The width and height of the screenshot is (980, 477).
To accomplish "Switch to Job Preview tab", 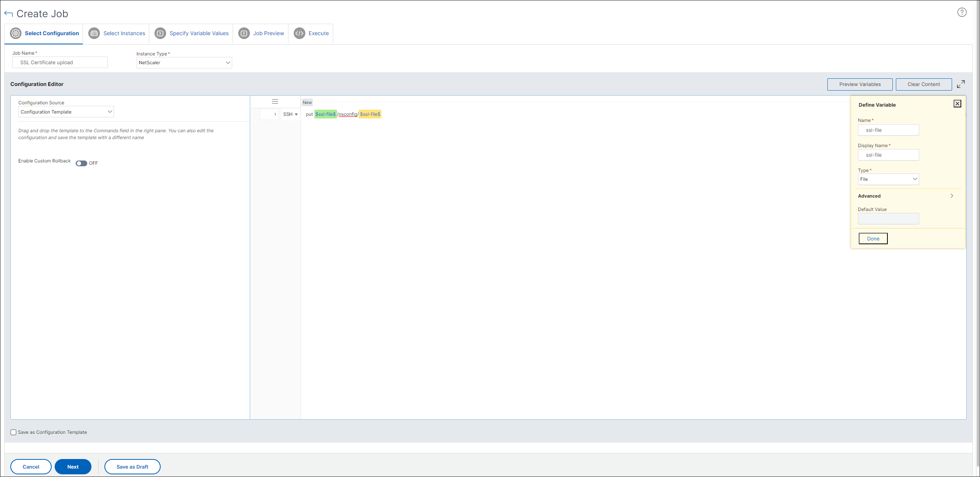I will pyautogui.click(x=261, y=33).
